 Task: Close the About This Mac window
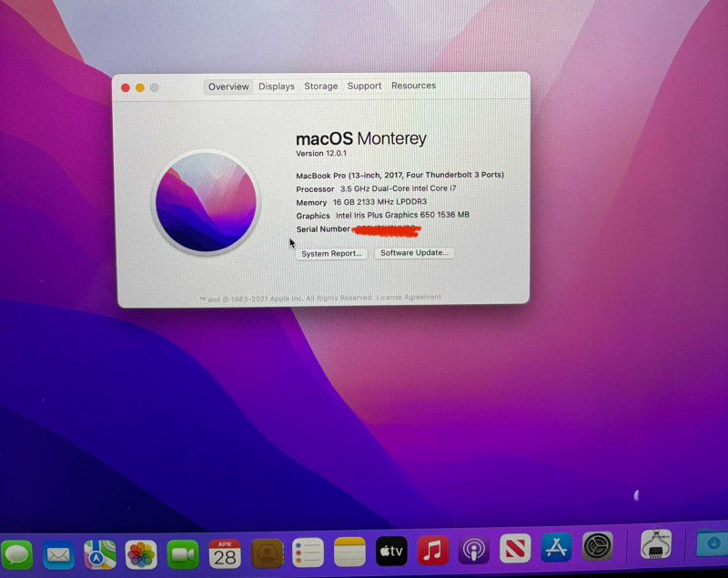(126, 87)
